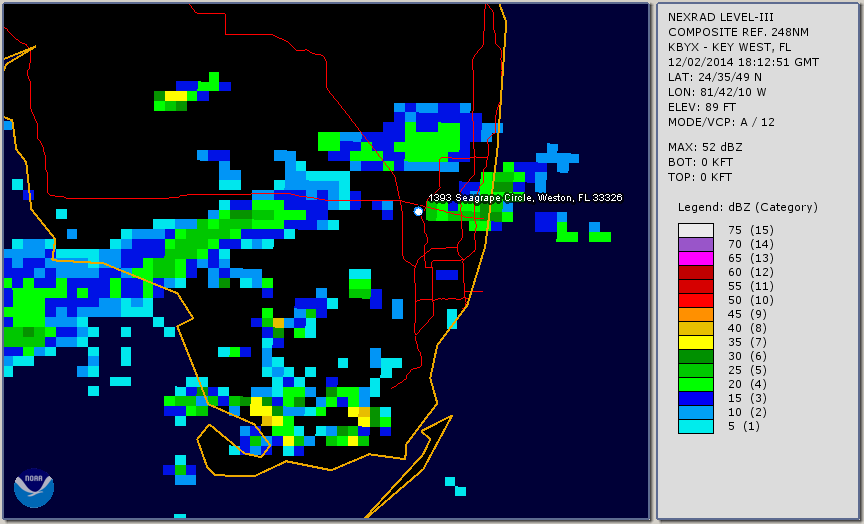864x524 pixels.
Task: Select the 15 dBZ blue legend swatch
Action: click(695, 398)
